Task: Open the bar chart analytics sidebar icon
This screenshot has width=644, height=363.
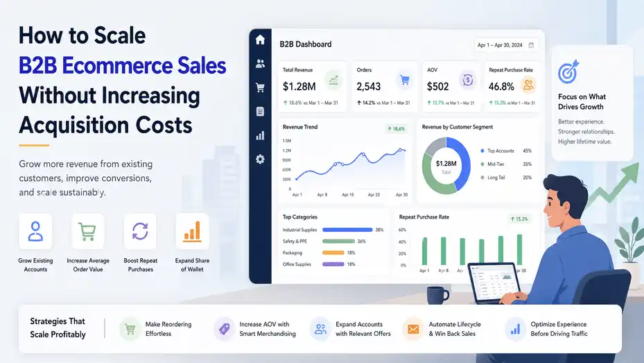Action: pyautogui.click(x=260, y=135)
